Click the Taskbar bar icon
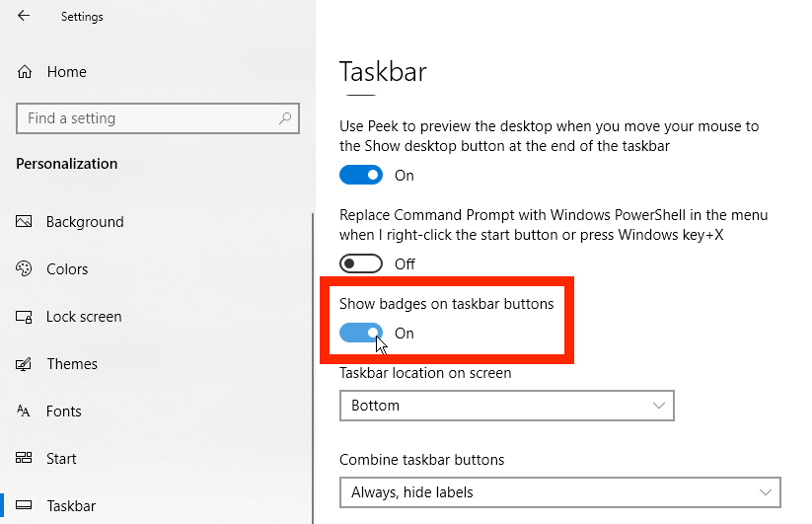Screen dimensions: 812x524 [x=24, y=505]
